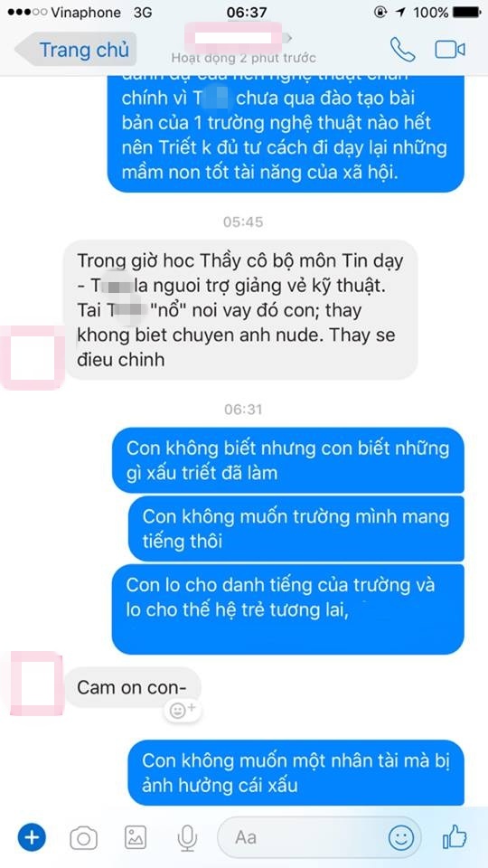Tap the 06:31 timestamp label

243,409
